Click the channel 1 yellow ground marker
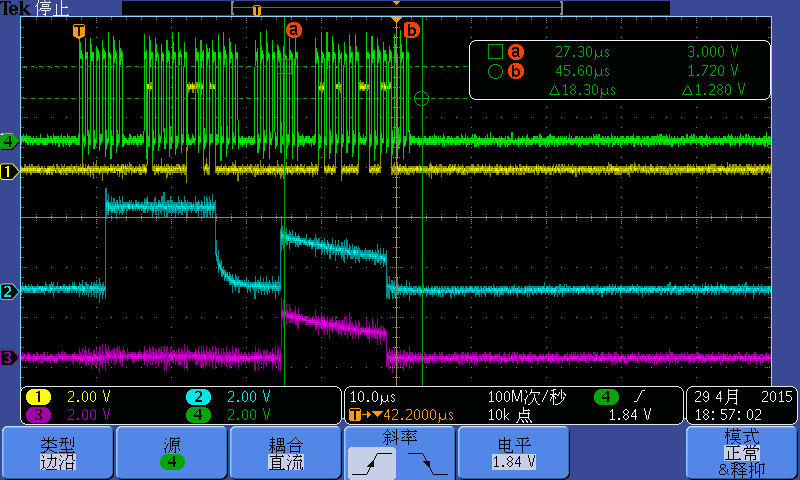This screenshot has height=480, width=800. click(x=9, y=171)
